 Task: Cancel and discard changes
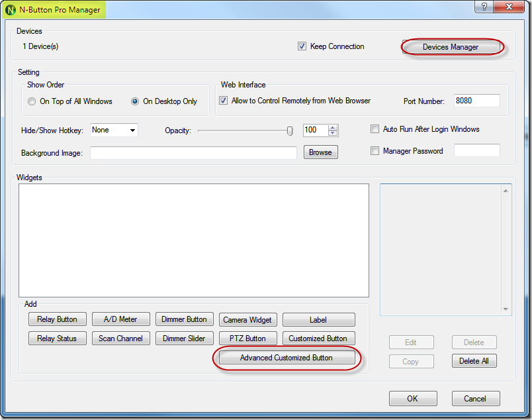(x=475, y=399)
